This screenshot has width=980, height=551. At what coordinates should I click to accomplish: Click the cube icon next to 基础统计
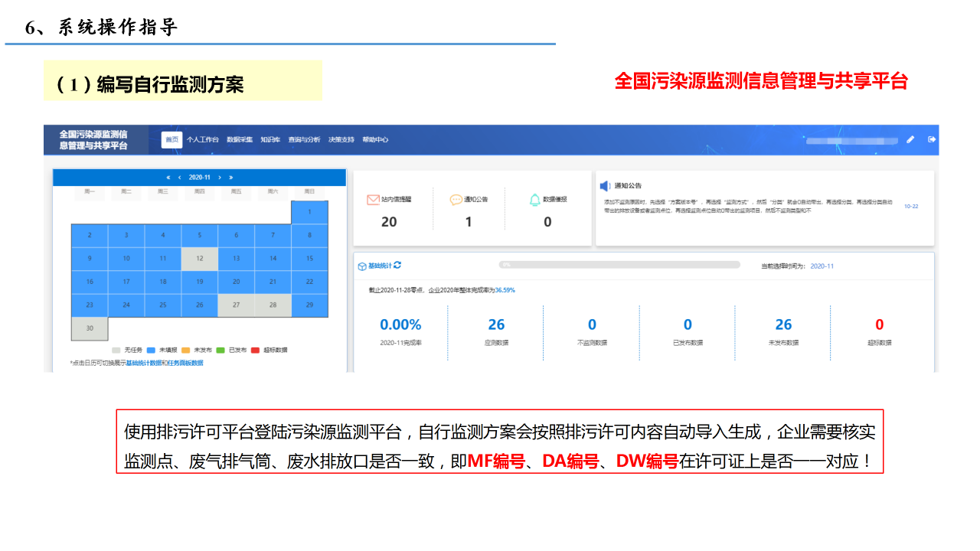(x=362, y=266)
